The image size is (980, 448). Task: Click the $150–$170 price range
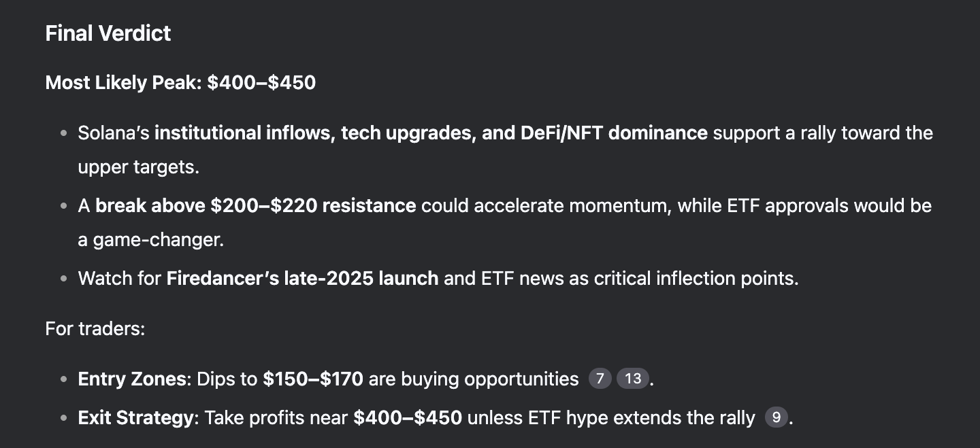click(x=313, y=379)
